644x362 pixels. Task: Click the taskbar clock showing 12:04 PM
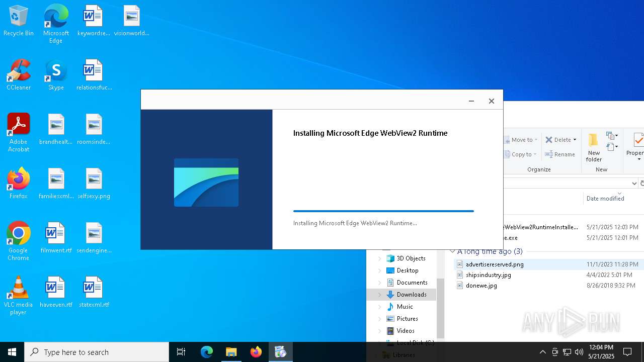click(x=601, y=352)
